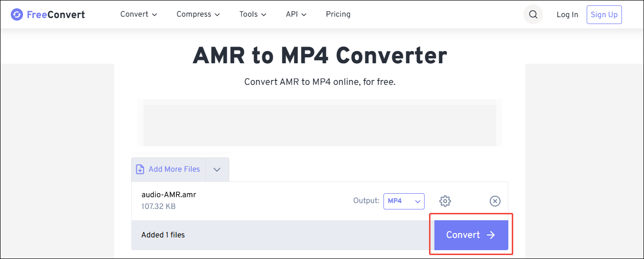This screenshot has width=644, height=259.
Task: Expand the Add More Files source dropdown arrow
Action: (x=217, y=169)
